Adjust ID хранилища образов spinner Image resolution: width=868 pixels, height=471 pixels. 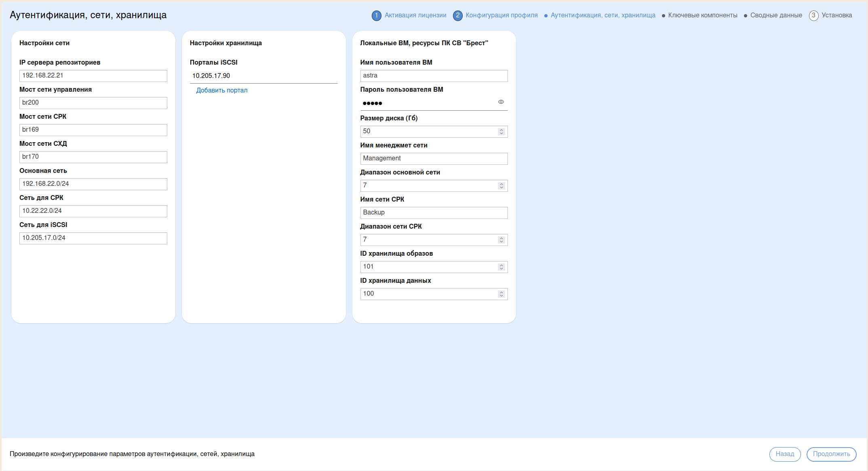point(501,267)
